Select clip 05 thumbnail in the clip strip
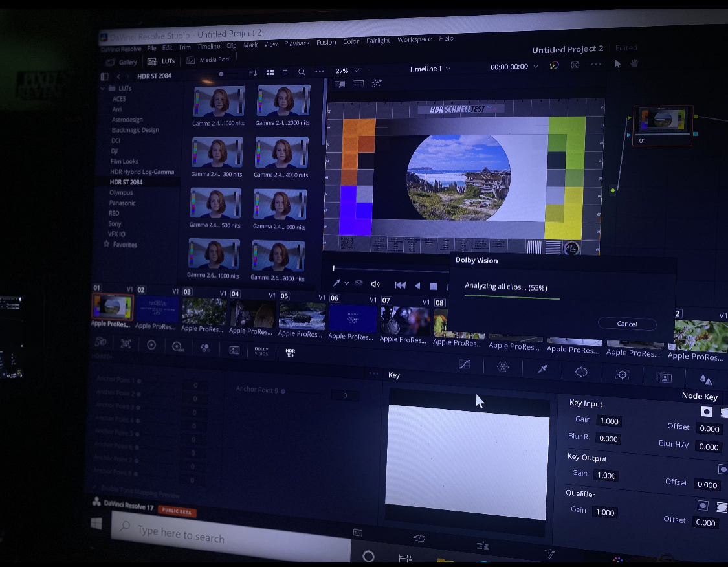This screenshot has width=728, height=567. click(x=302, y=317)
